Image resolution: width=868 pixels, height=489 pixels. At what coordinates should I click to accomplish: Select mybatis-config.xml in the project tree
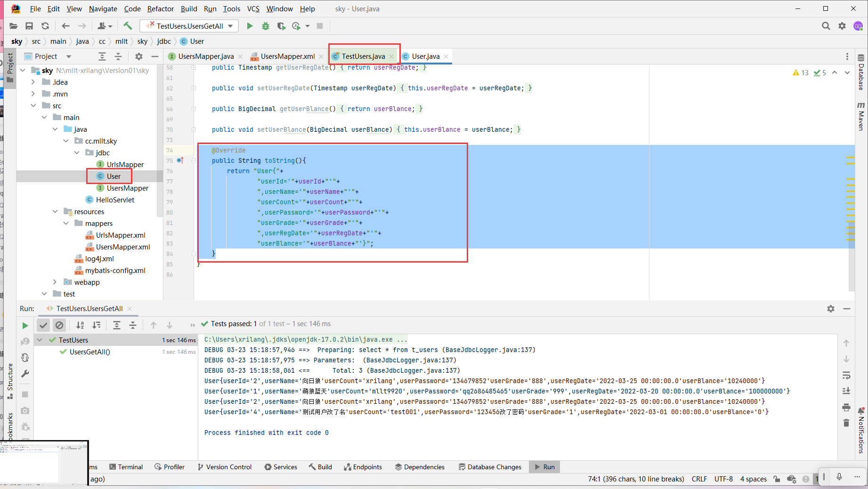coord(115,270)
